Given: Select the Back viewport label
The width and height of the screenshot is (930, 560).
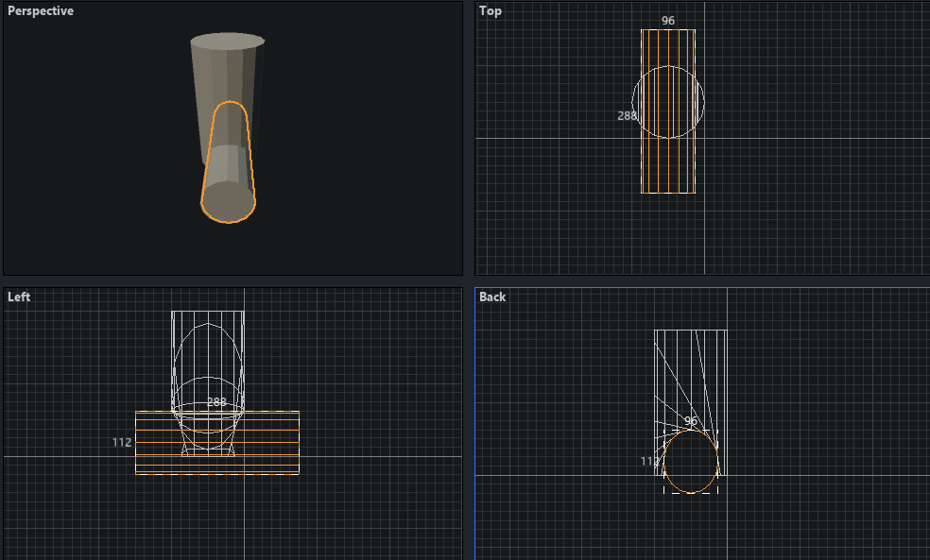Looking at the screenshot, I should pyautogui.click(x=492, y=297).
